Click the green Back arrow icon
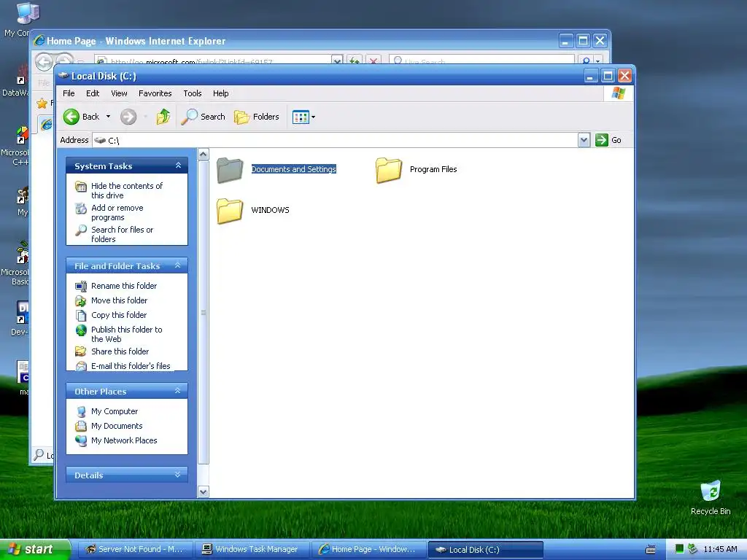The height and width of the screenshot is (560, 747). tap(71, 117)
